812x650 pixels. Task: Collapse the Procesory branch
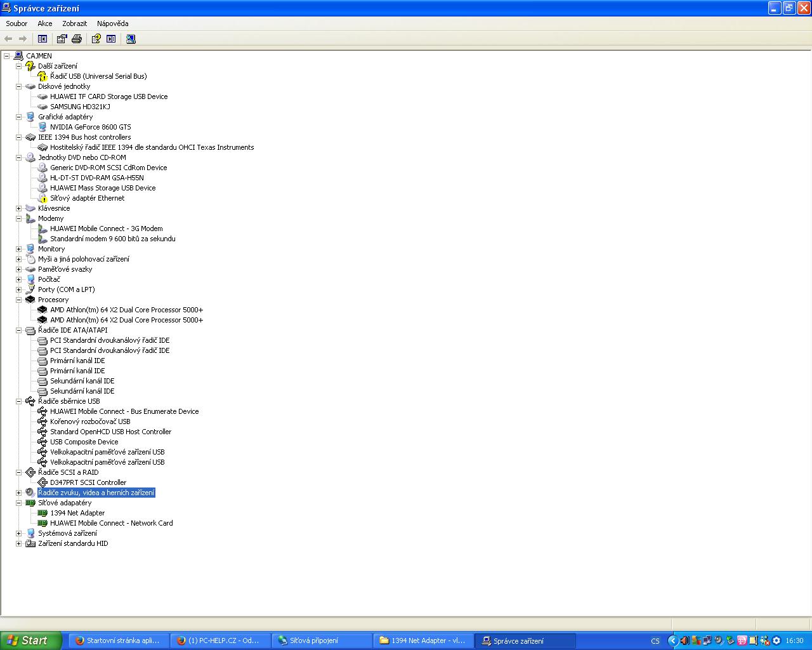point(18,300)
